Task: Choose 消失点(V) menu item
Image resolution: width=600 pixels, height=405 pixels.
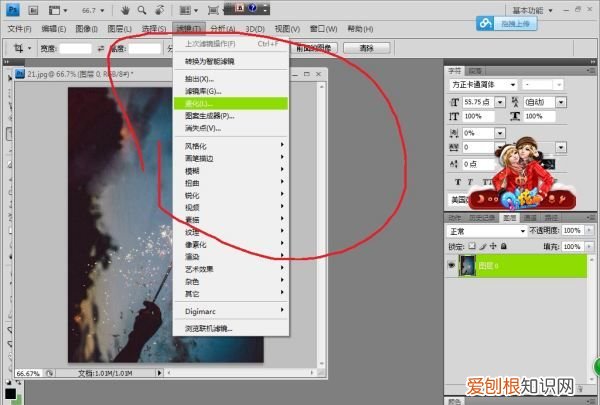Action: [x=231, y=128]
